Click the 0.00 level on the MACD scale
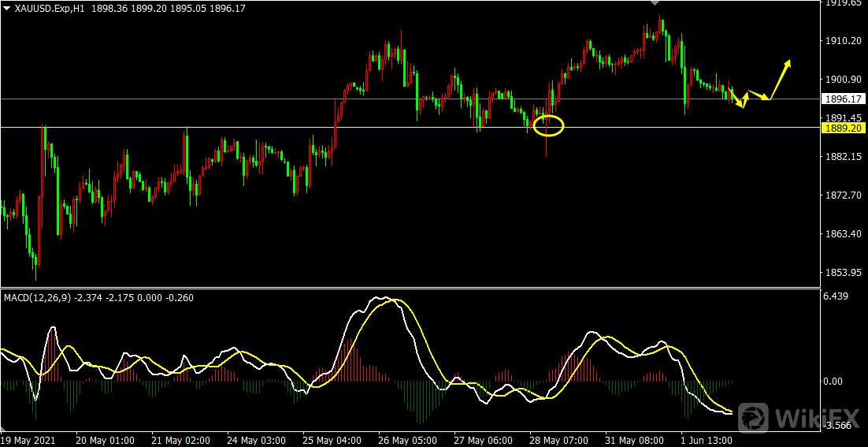Viewport: 868px width, 447px height. (832, 382)
